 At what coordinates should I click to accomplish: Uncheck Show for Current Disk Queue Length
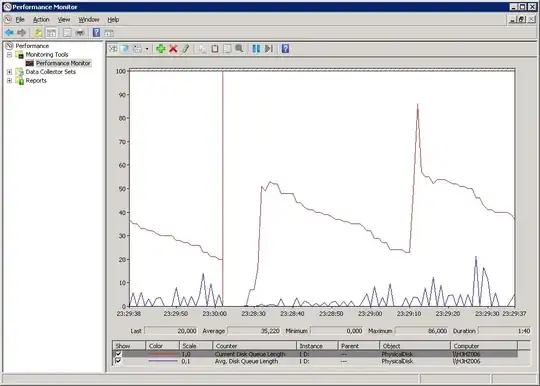[118, 354]
